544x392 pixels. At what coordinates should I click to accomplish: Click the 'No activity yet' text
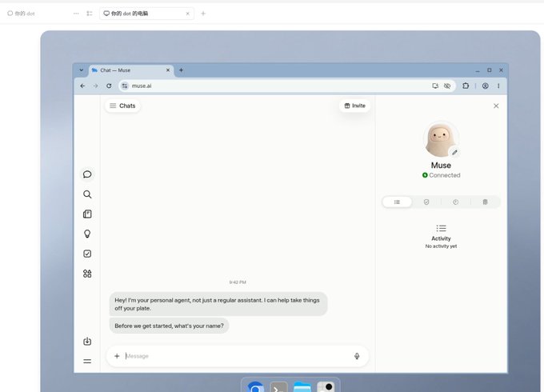[x=441, y=246]
